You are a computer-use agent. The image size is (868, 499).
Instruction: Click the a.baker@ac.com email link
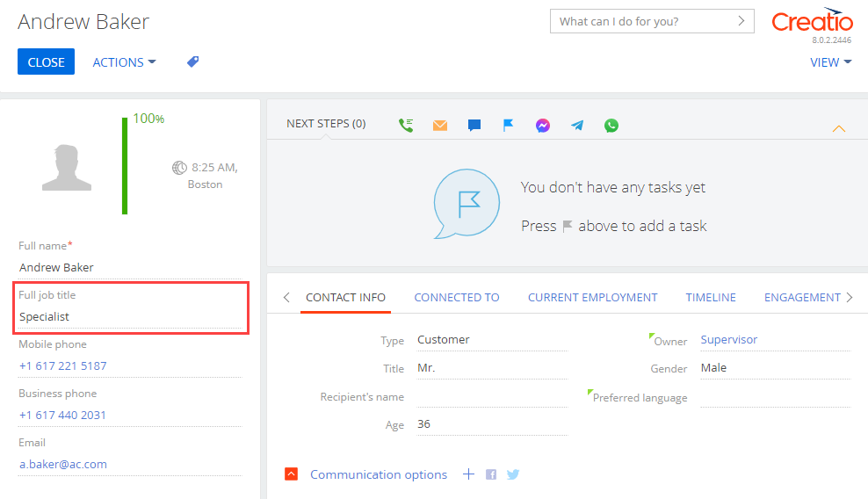pos(63,464)
